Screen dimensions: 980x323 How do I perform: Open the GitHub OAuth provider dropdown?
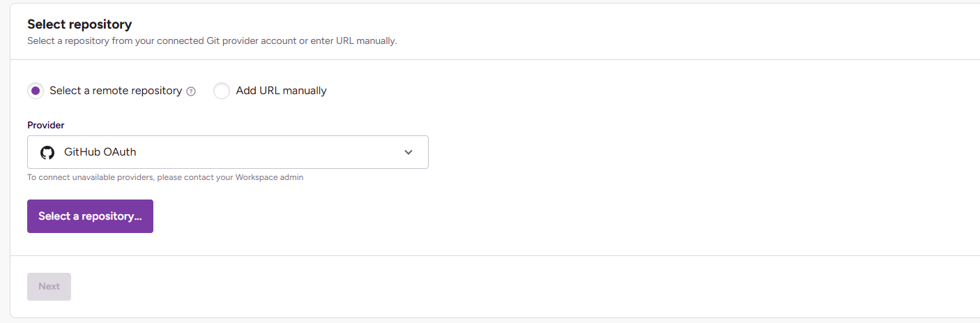(x=227, y=152)
